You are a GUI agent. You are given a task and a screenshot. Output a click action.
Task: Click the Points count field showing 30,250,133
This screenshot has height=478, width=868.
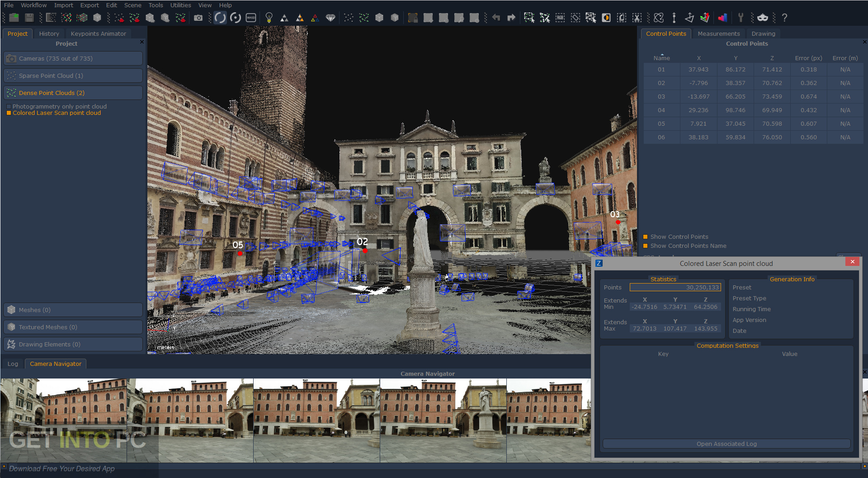675,287
